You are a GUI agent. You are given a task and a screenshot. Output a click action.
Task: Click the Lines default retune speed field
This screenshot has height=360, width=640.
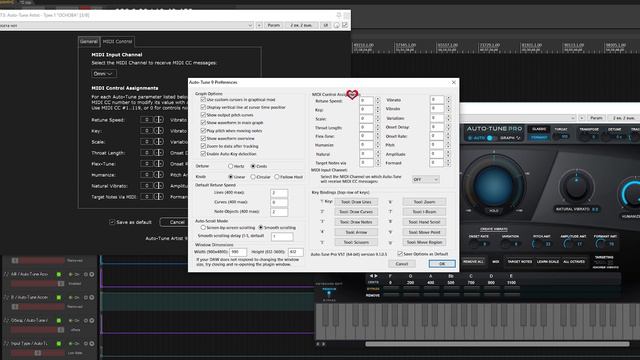[279, 193]
